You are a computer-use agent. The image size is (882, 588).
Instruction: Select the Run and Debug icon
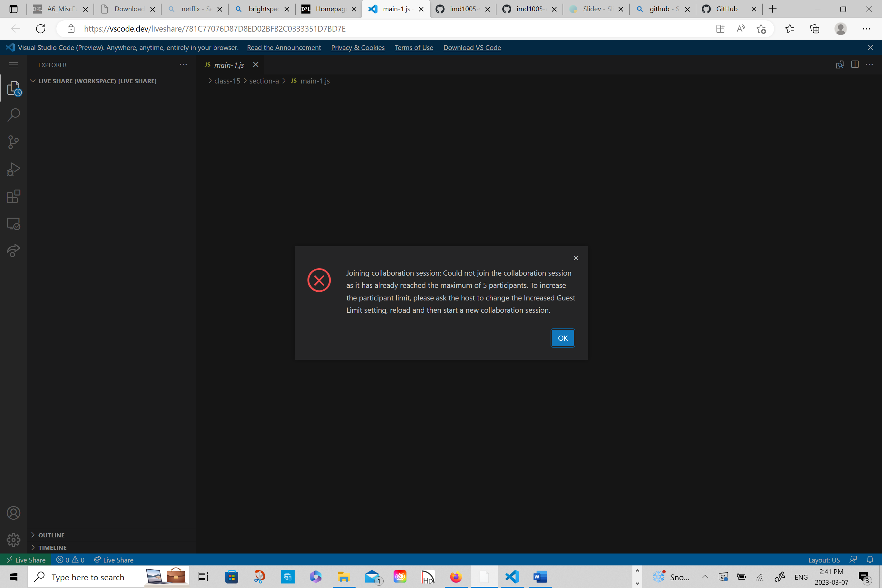14,169
